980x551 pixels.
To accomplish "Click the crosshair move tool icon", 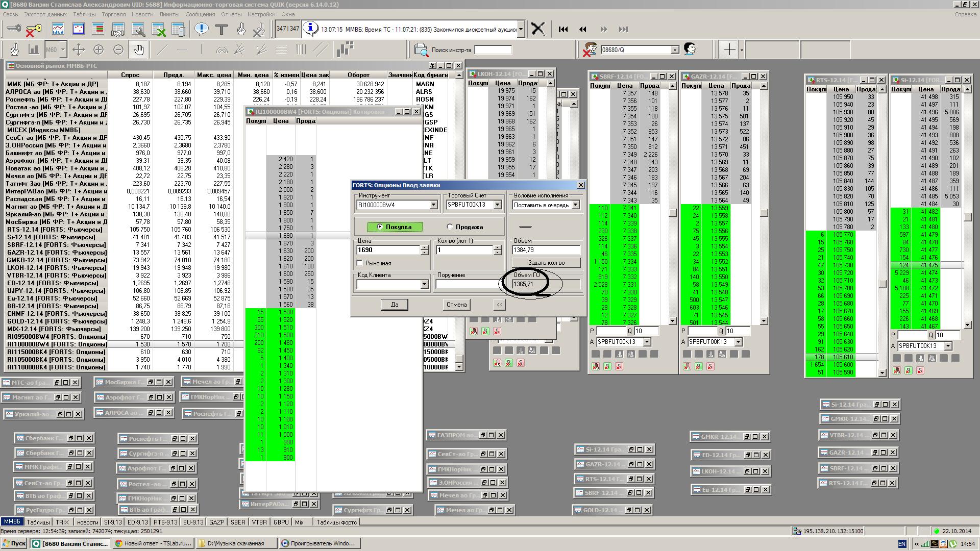I will coord(78,50).
